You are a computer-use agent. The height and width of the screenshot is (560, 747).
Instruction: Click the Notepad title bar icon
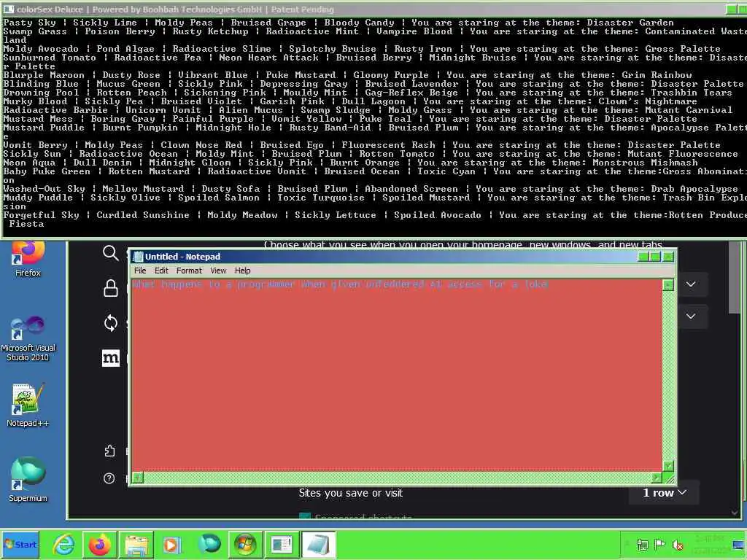point(138,257)
